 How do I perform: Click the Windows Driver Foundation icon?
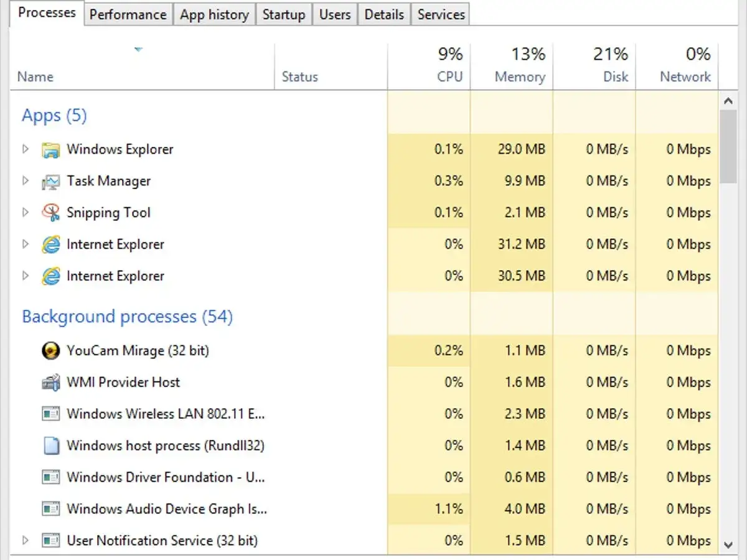click(x=50, y=477)
